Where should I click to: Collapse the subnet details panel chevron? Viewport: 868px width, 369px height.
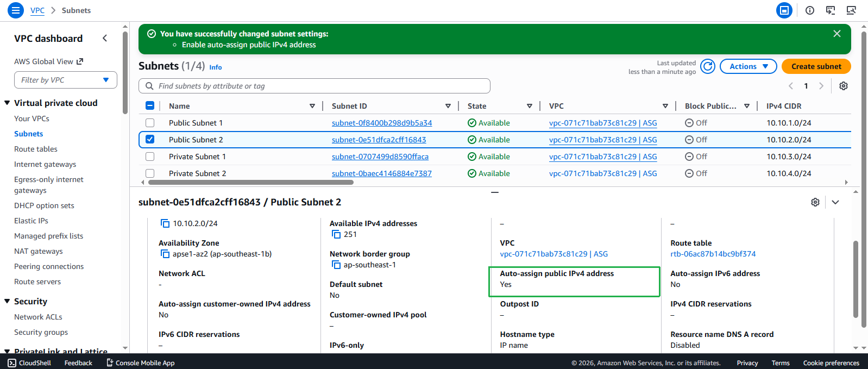[x=835, y=202]
